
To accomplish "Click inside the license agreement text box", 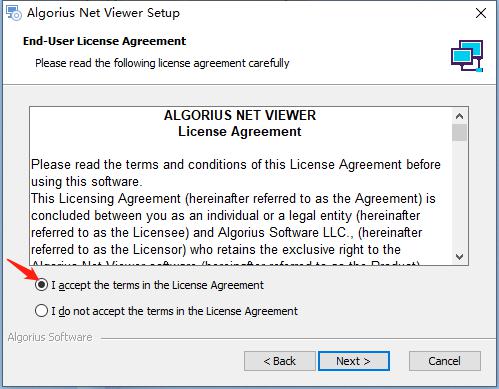I will point(241,186).
